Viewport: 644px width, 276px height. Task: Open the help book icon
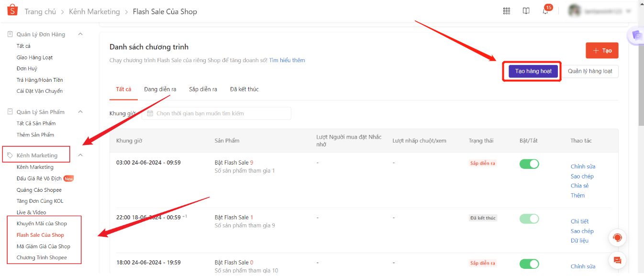526,11
